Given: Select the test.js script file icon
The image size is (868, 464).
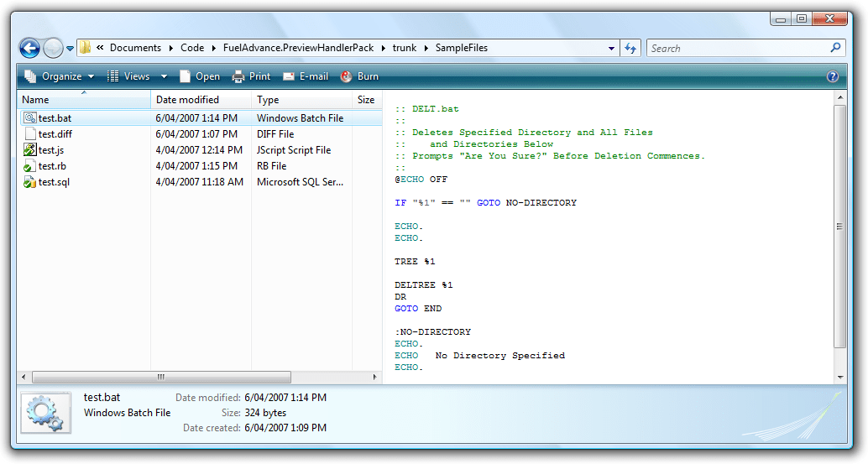Looking at the screenshot, I should pyautogui.click(x=30, y=150).
